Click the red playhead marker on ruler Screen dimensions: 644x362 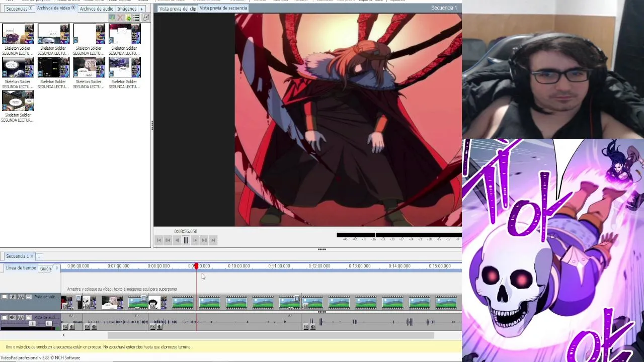coord(197,266)
